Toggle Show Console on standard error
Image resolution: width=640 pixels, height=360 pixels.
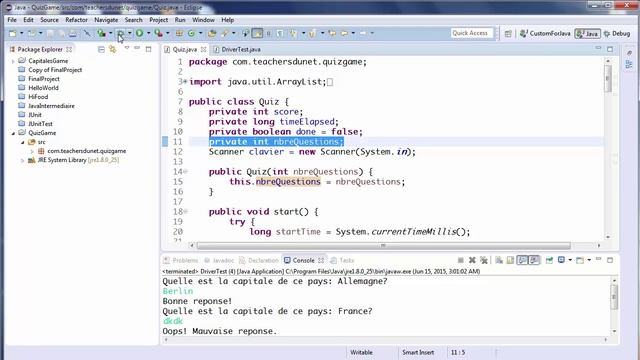click(x=534, y=260)
